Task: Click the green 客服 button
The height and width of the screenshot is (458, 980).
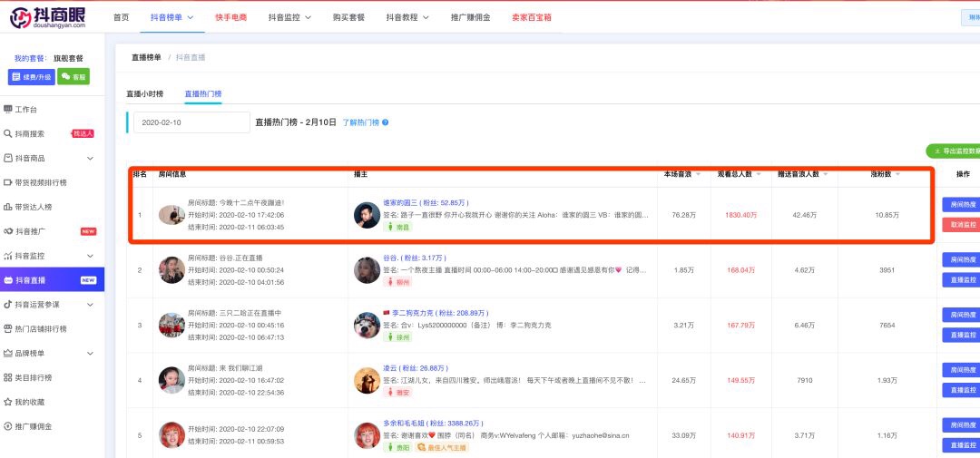Action: point(73,76)
